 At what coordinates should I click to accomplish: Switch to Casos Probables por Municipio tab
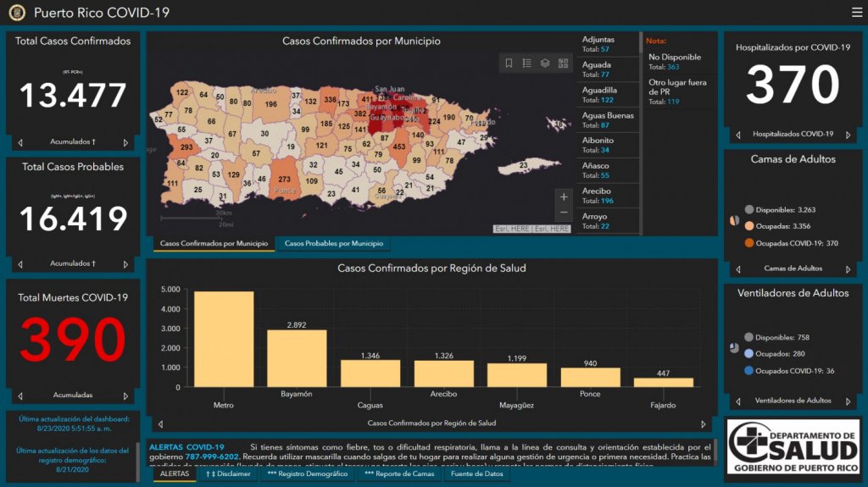[x=332, y=244]
